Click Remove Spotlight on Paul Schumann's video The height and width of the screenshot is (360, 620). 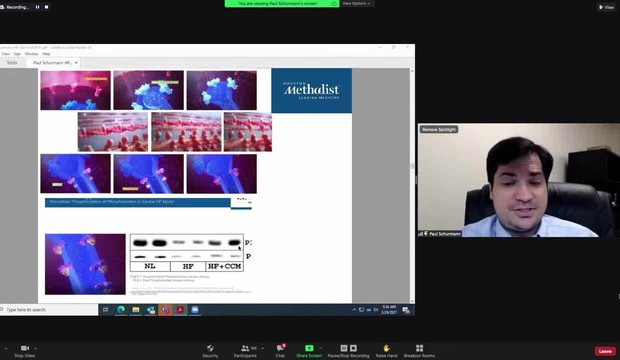(x=439, y=129)
